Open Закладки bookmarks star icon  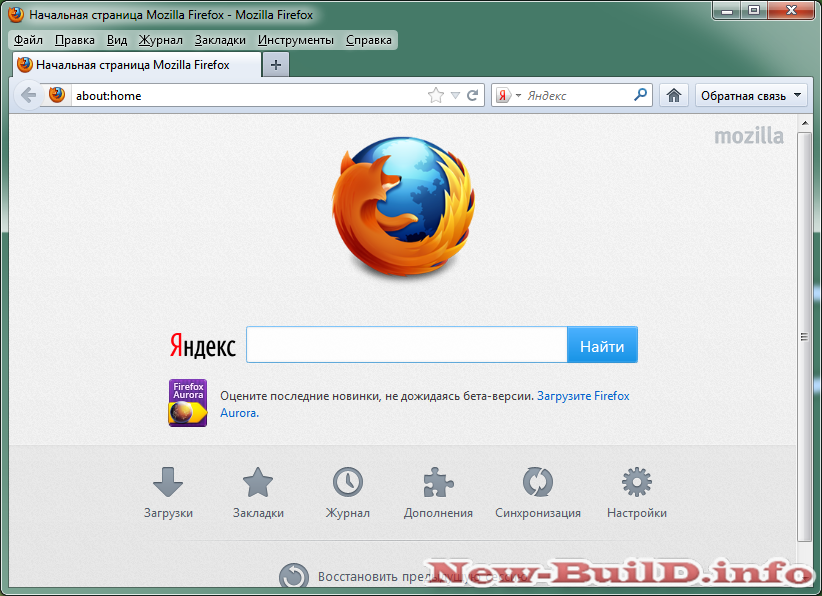pos(258,482)
